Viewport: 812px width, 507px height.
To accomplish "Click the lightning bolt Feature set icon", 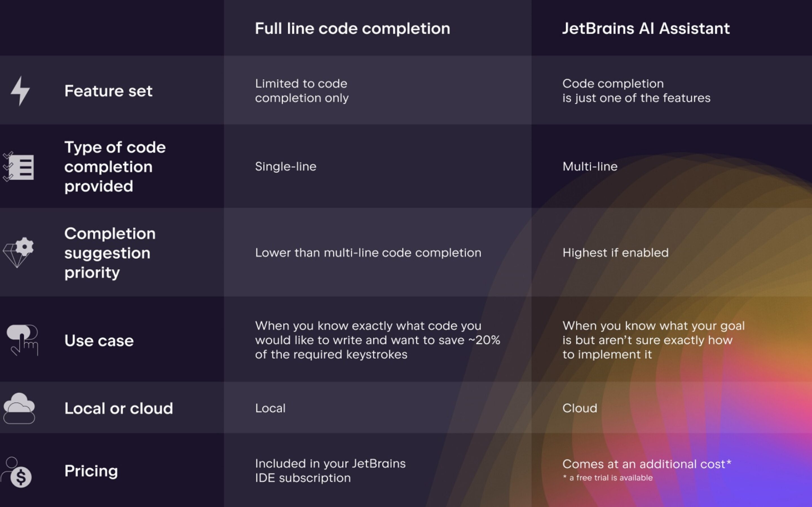I will click(20, 91).
